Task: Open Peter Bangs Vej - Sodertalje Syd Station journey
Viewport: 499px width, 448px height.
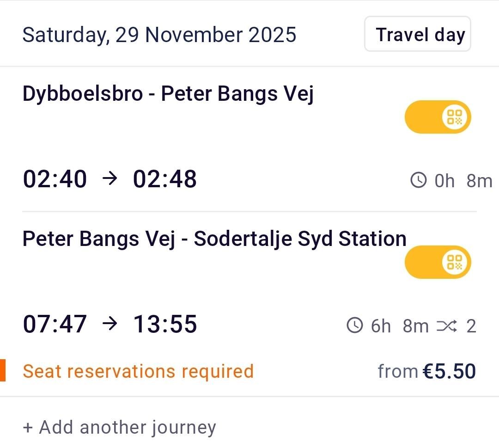Action: click(x=214, y=239)
